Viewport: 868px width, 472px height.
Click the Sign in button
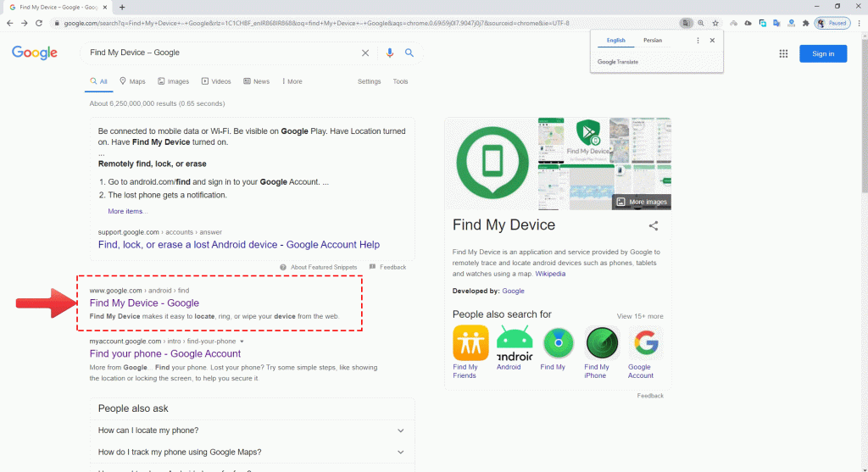822,53
